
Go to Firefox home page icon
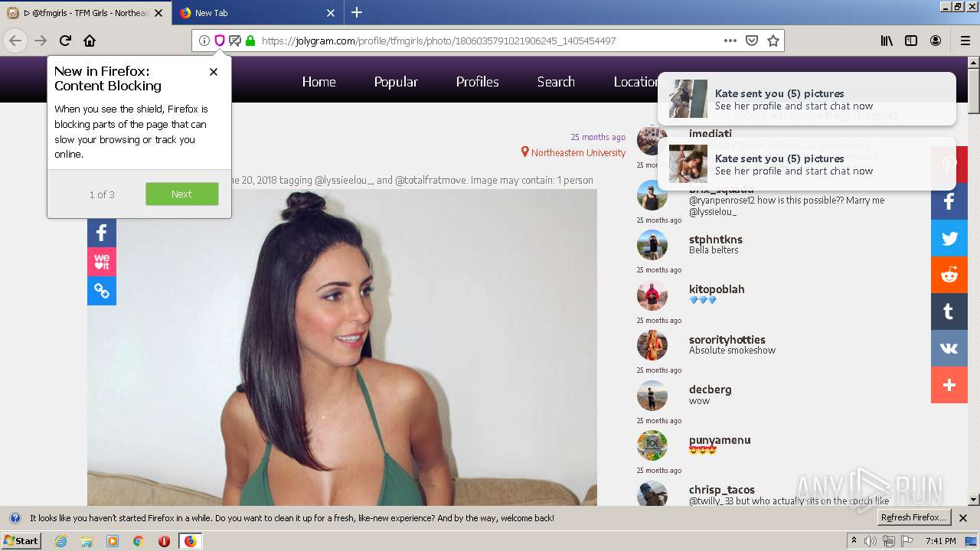point(90,41)
